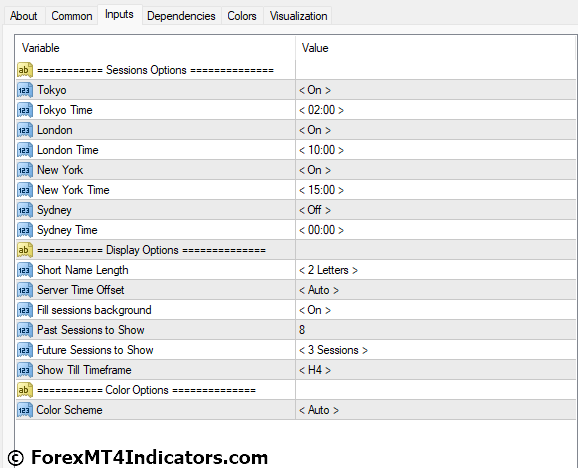The image size is (578, 468).
Task: Click the string icon beside Sessions Options
Action: click(x=25, y=70)
